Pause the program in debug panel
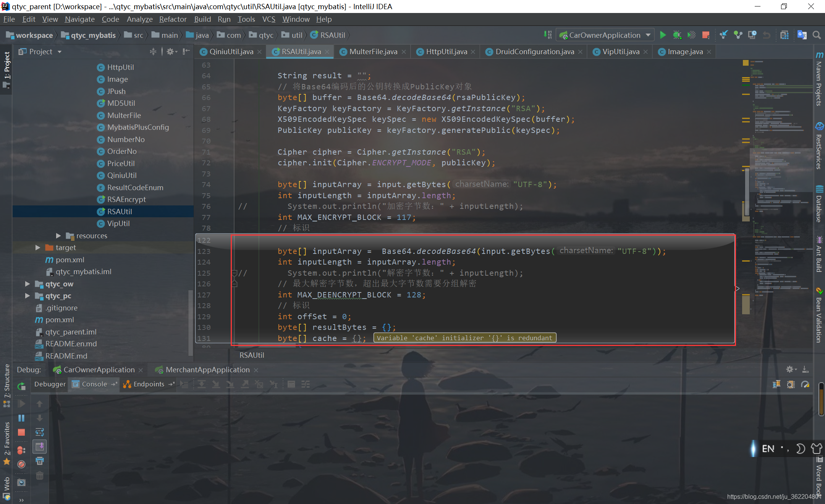Viewport: 825px width, 504px height. (x=21, y=418)
